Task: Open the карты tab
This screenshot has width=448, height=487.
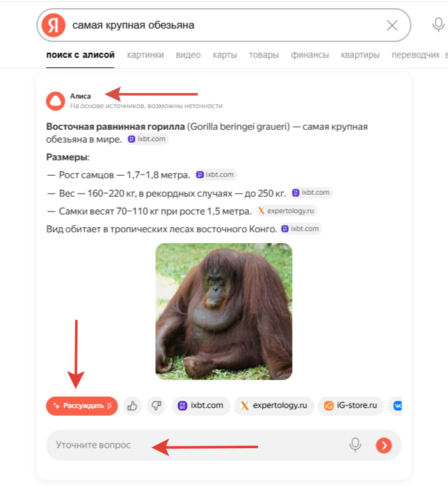Action: click(x=225, y=55)
